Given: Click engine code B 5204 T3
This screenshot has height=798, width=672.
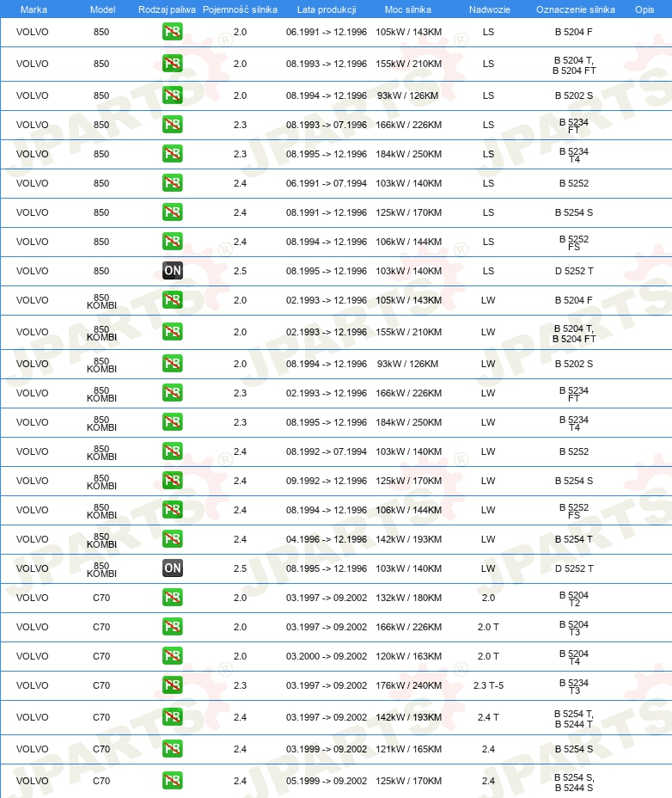Looking at the screenshot, I should click(x=574, y=628).
